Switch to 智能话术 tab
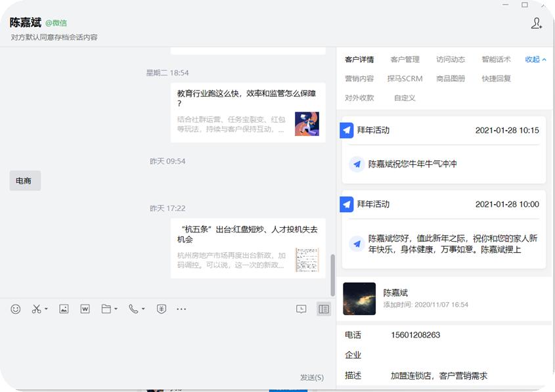 [x=497, y=60]
